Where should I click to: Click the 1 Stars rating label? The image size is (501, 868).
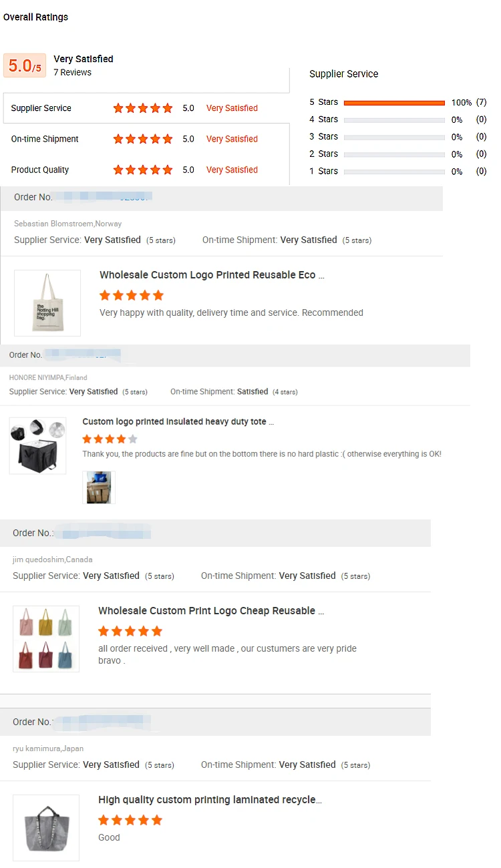323,171
